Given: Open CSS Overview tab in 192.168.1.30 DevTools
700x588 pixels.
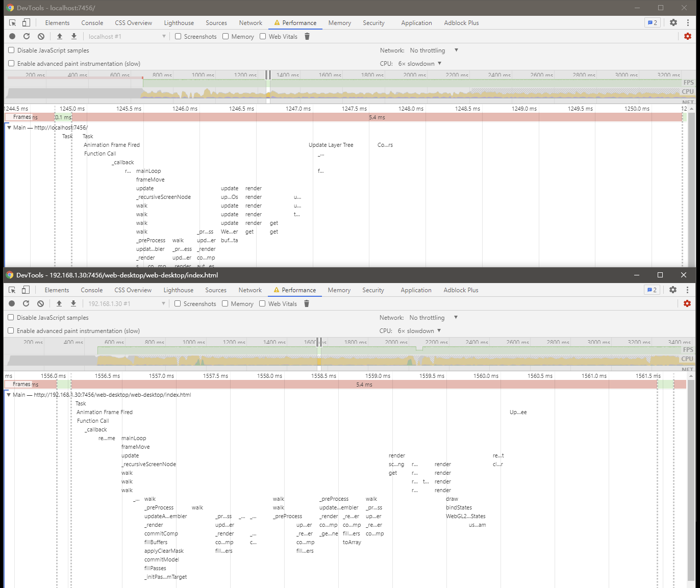Looking at the screenshot, I should 133,290.
